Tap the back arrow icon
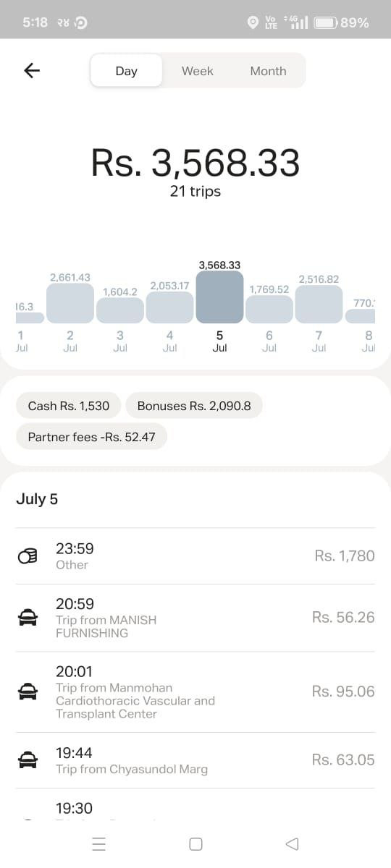 (32, 70)
